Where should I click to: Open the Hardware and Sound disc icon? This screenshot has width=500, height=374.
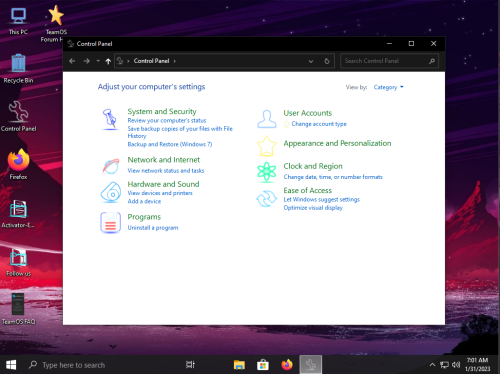111,192
